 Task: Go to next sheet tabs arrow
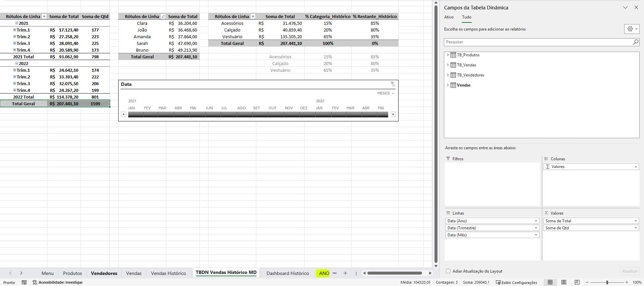[21, 273]
